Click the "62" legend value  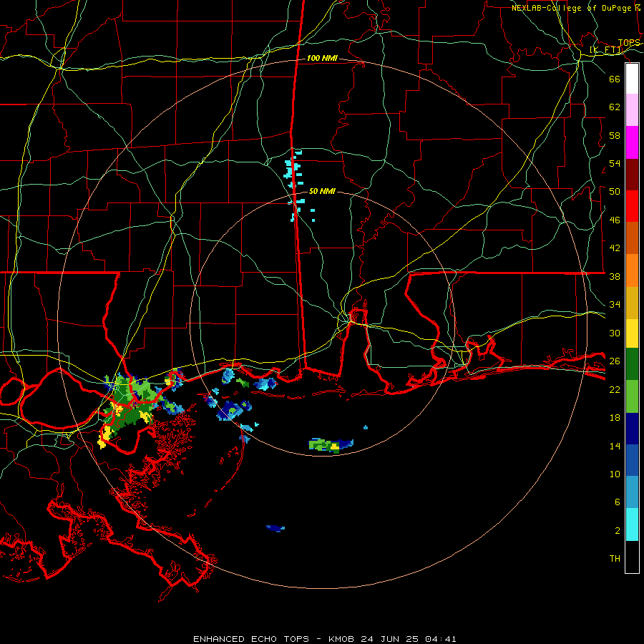pyautogui.click(x=615, y=107)
